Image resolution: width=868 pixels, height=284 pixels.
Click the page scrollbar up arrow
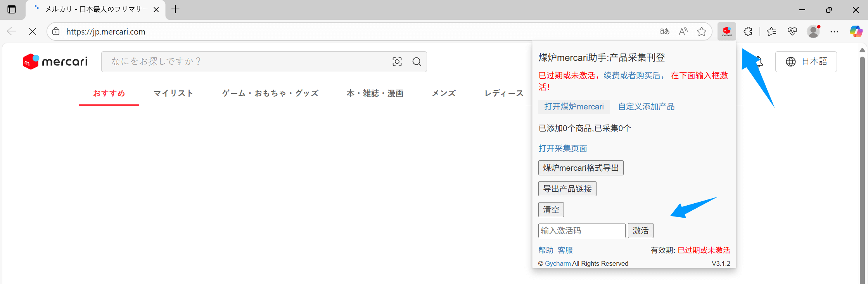862,50
